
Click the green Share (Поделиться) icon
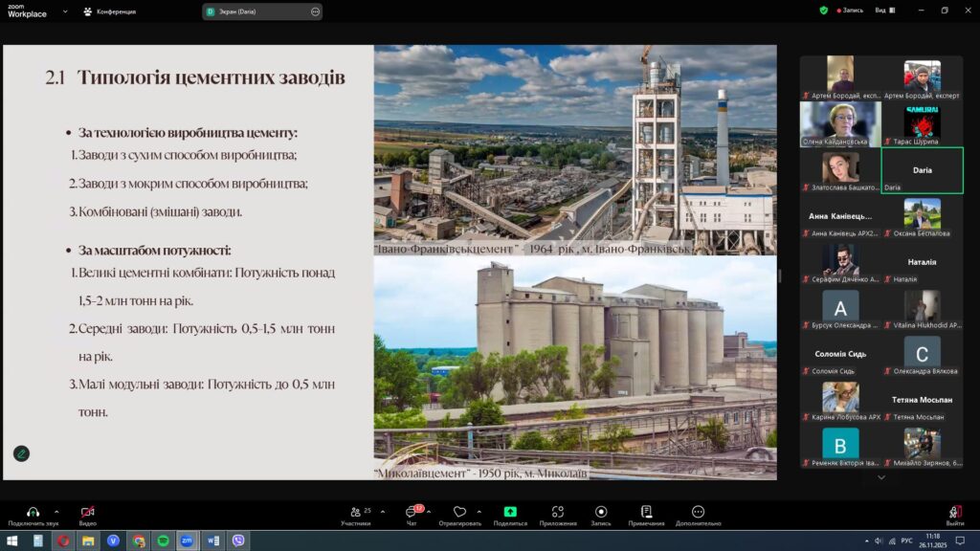510,513
